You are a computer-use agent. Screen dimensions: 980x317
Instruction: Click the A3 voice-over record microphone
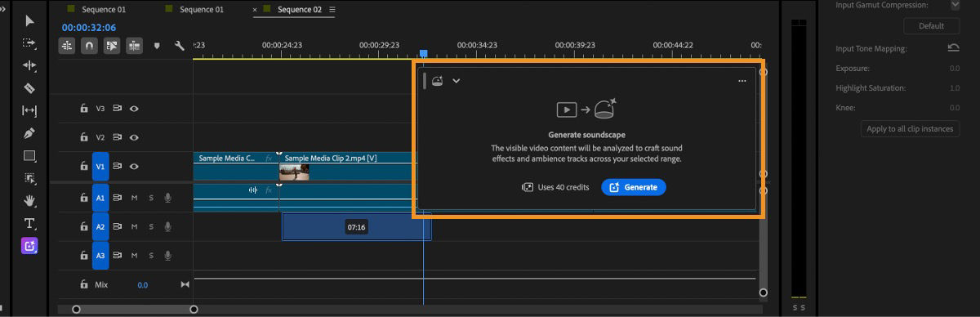click(167, 256)
